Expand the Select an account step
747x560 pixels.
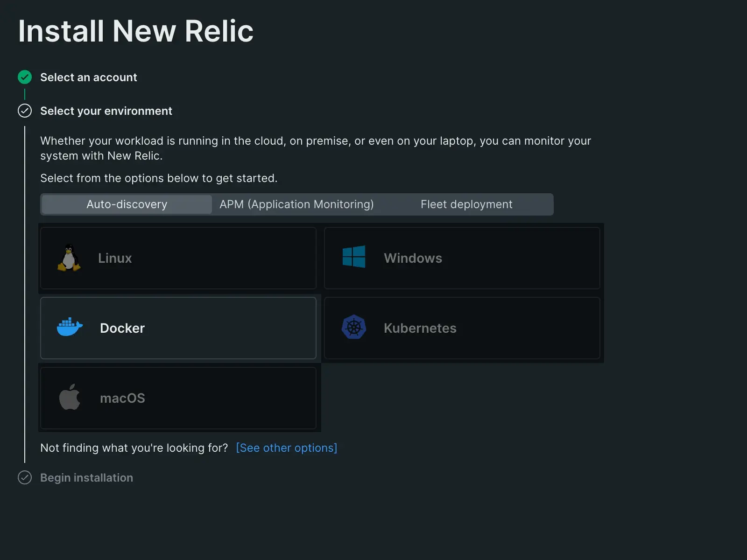pos(89,77)
